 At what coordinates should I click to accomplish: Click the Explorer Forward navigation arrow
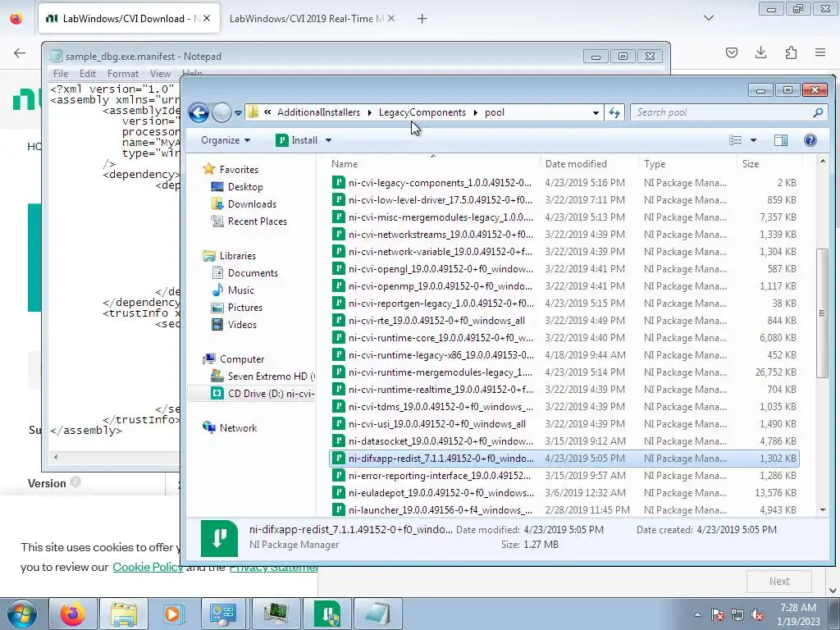221,112
